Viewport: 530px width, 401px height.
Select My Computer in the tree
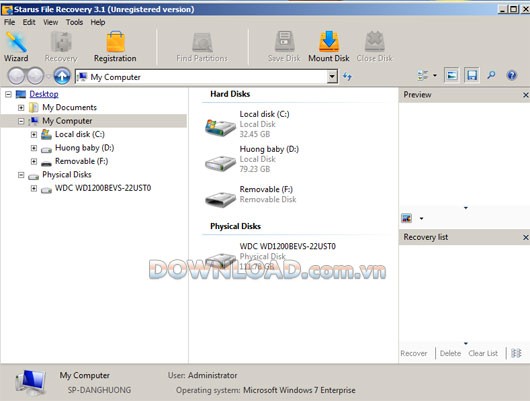[x=67, y=121]
